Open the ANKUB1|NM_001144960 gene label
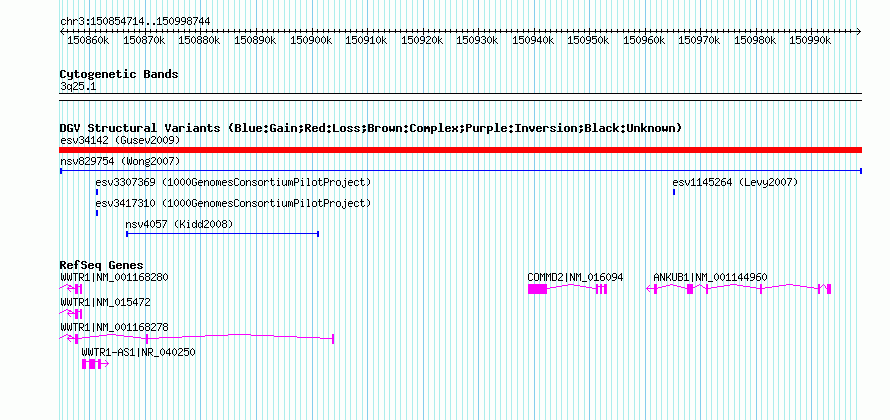Image resolution: width=890 pixels, height=420 pixels. 710,277
